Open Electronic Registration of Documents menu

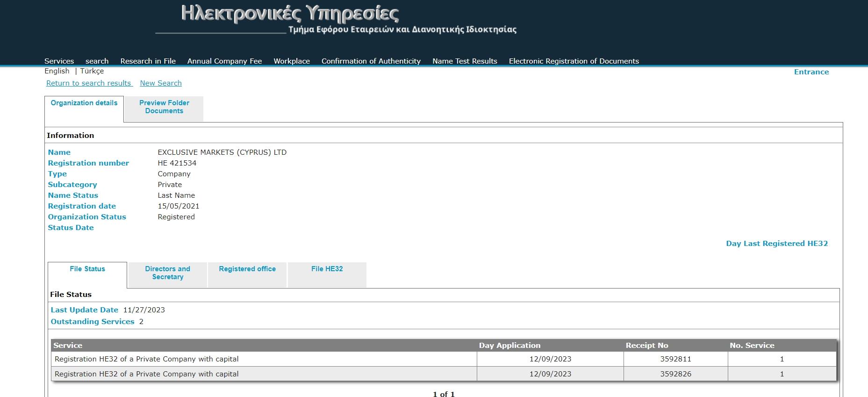click(x=574, y=61)
